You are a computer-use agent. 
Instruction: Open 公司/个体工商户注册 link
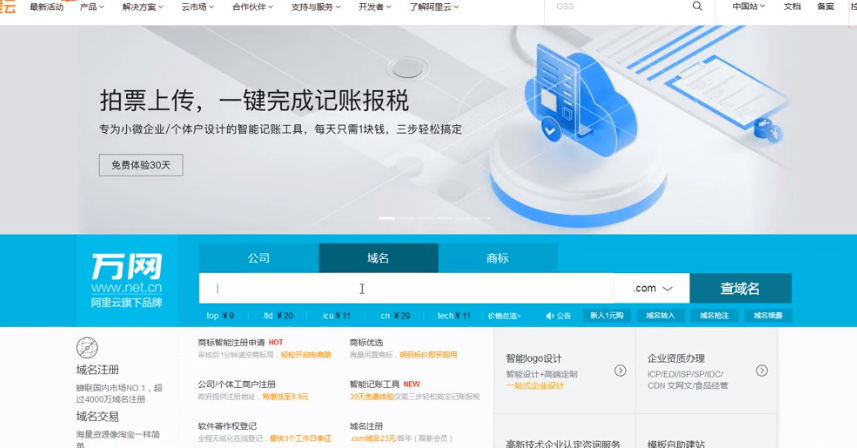point(237,384)
